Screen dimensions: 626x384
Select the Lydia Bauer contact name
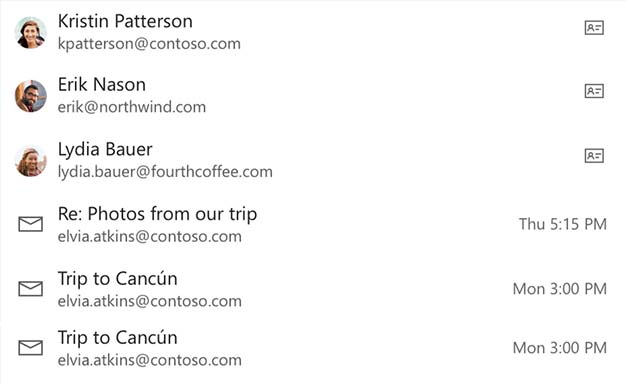pos(105,150)
